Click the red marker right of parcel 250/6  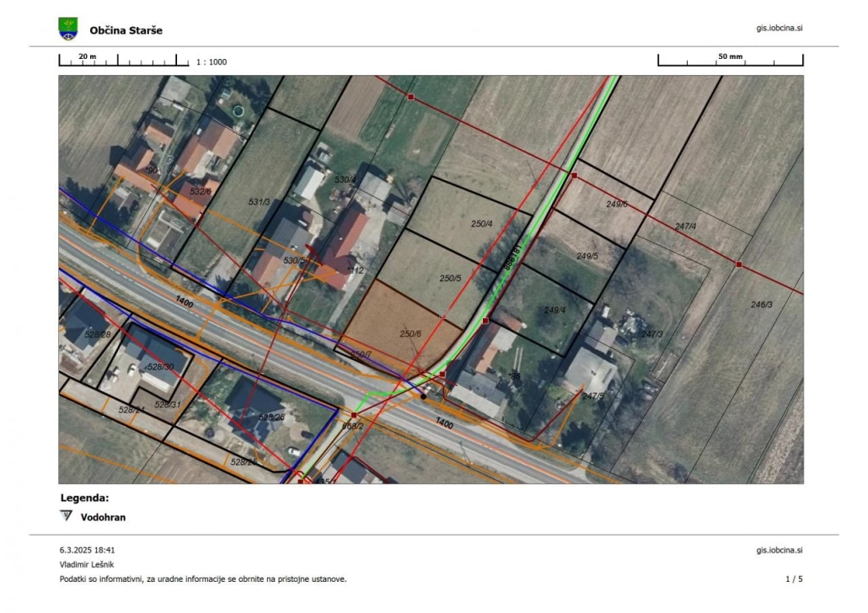tap(485, 321)
